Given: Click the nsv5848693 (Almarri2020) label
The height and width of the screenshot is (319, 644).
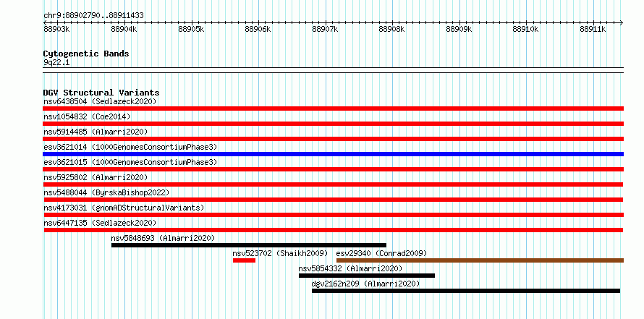Looking at the screenshot, I should (x=163, y=238).
